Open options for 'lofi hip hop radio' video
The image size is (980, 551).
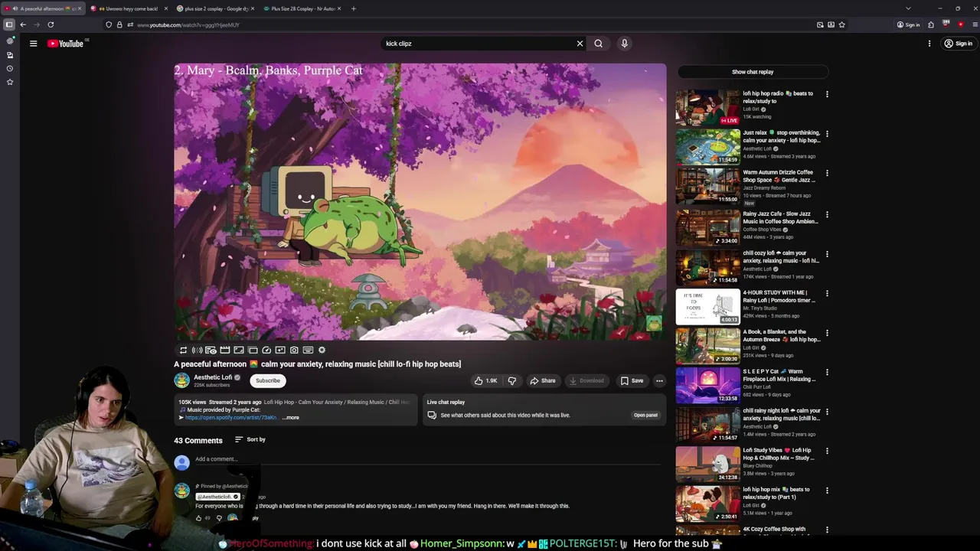[827, 94]
